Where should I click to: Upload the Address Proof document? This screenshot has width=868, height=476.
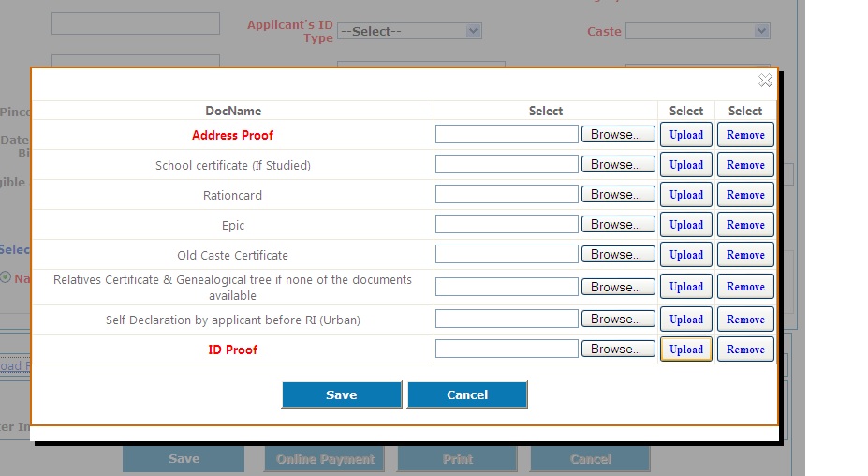685,135
